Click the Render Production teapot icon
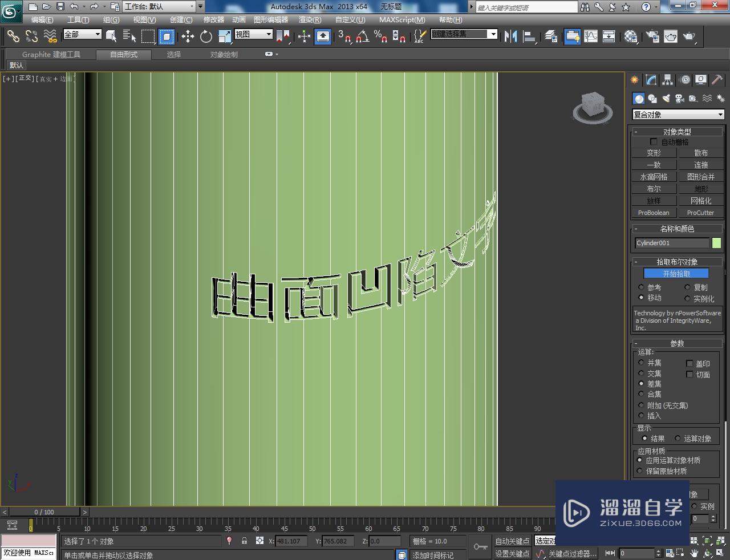Image resolution: width=730 pixels, height=560 pixels. pyautogui.click(x=690, y=36)
